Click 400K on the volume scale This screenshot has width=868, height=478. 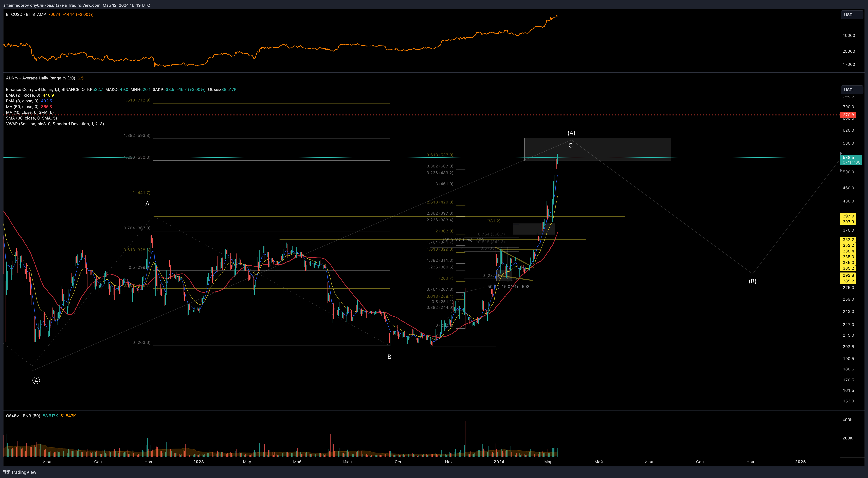847,420
